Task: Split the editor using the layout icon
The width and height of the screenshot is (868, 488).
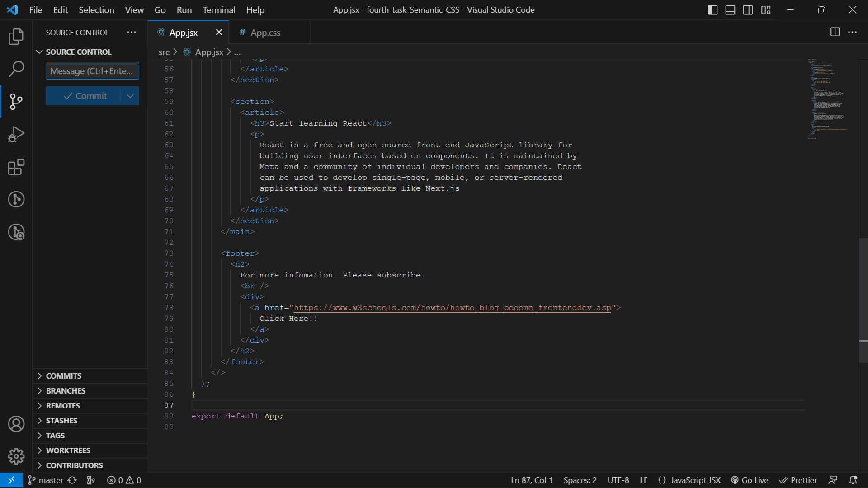Action: [834, 32]
